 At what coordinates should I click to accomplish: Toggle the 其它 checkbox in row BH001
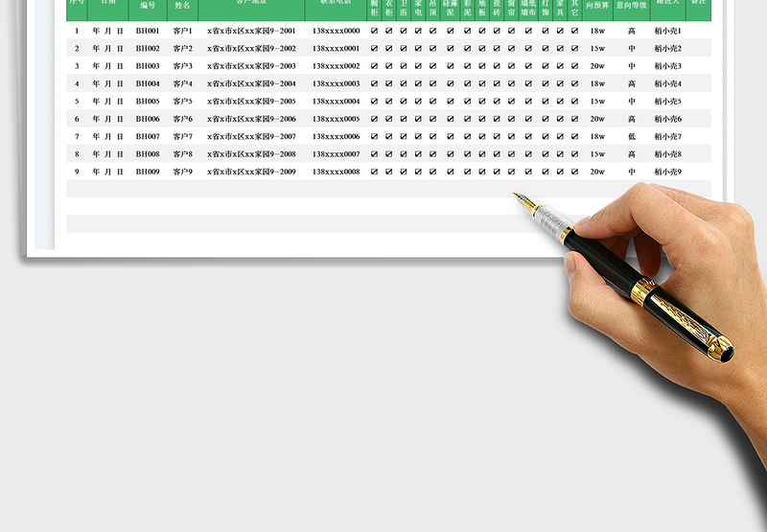[574, 31]
